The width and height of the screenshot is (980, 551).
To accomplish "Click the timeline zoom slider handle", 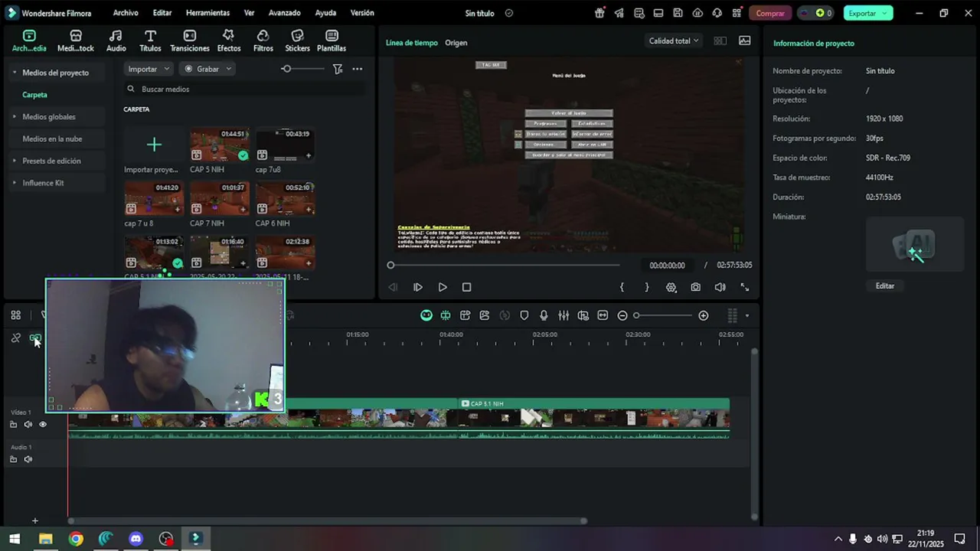I will click(636, 315).
